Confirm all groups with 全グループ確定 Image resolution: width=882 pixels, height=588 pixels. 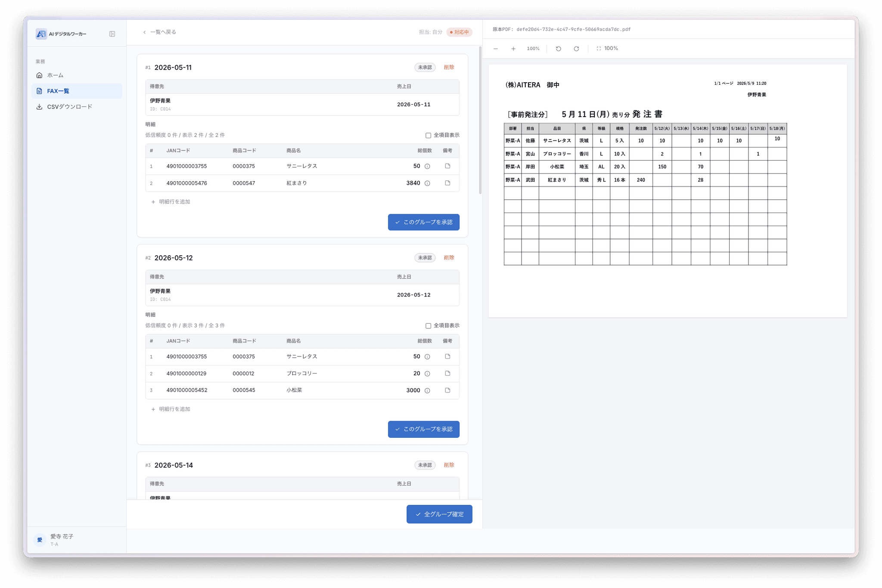tap(439, 514)
